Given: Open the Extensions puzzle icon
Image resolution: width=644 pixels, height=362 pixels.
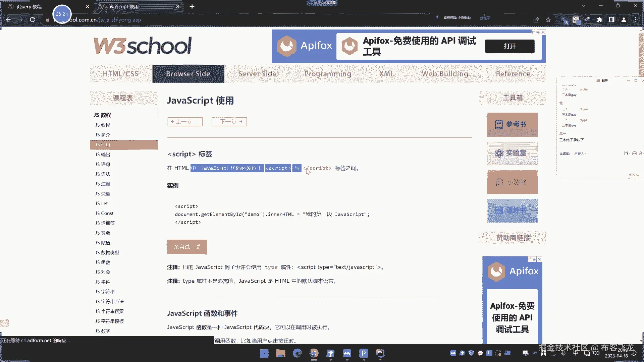Looking at the screenshot, I should click(599, 20).
